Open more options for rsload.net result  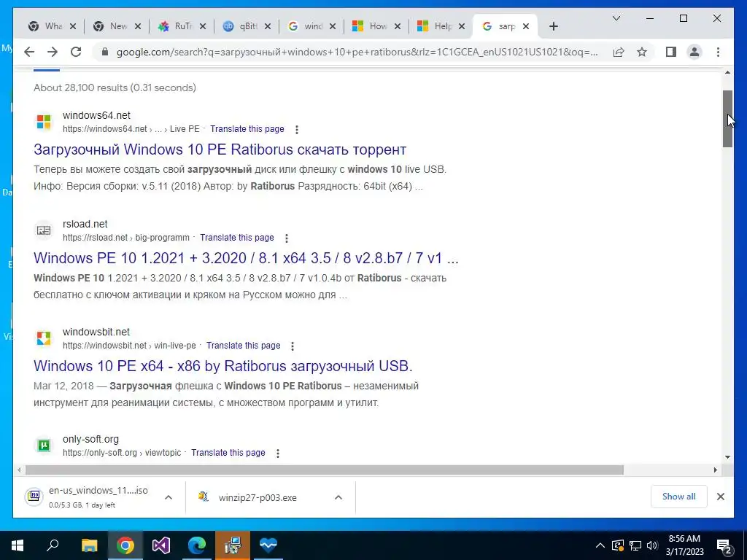point(286,238)
